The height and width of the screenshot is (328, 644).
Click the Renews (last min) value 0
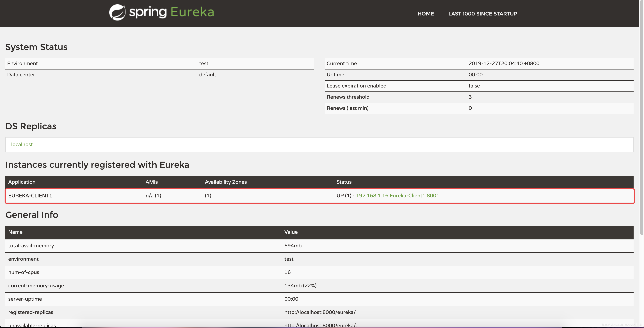click(x=470, y=108)
